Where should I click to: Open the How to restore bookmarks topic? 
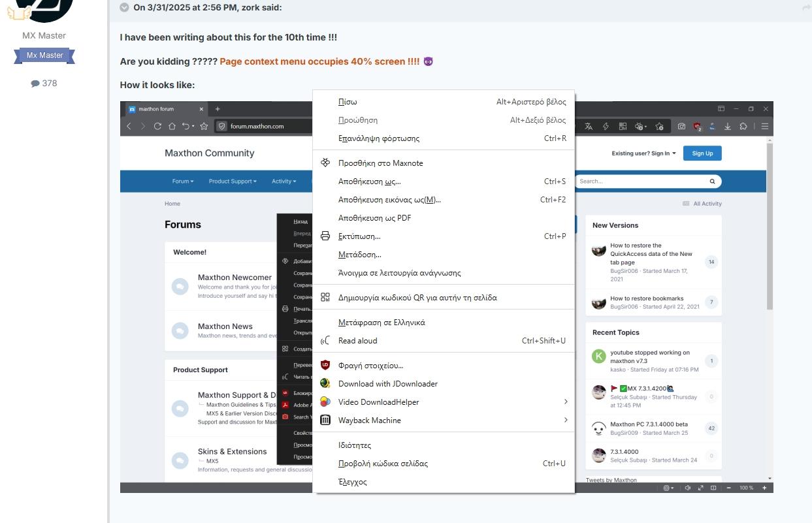(x=647, y=298)
